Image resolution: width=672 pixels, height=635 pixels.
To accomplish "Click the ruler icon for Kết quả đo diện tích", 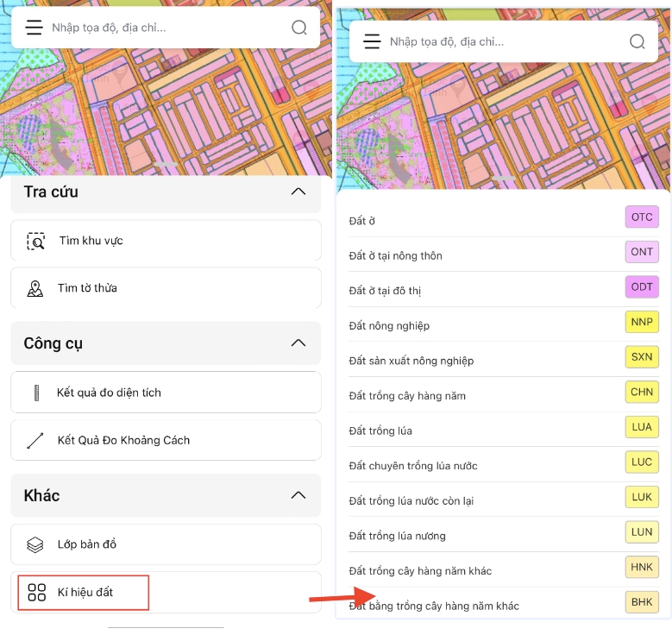I will coord(37,393).
